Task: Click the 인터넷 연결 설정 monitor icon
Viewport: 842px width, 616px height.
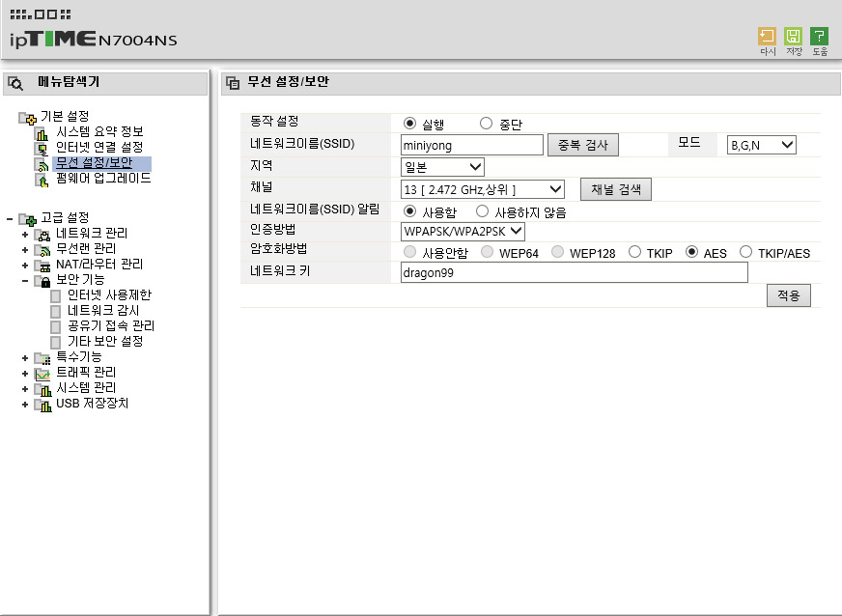Action: click(x=42, y=149)
